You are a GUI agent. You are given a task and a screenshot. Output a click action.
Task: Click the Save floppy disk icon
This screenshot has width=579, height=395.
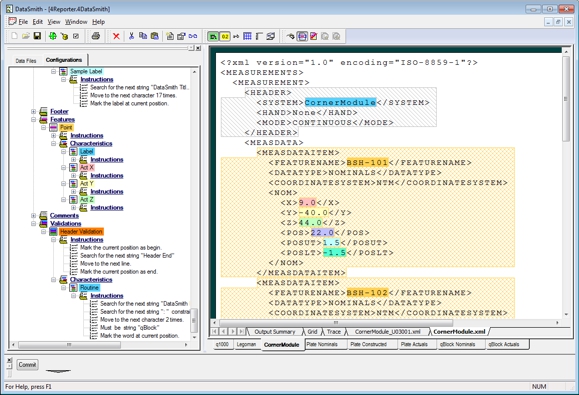point(37,36)
